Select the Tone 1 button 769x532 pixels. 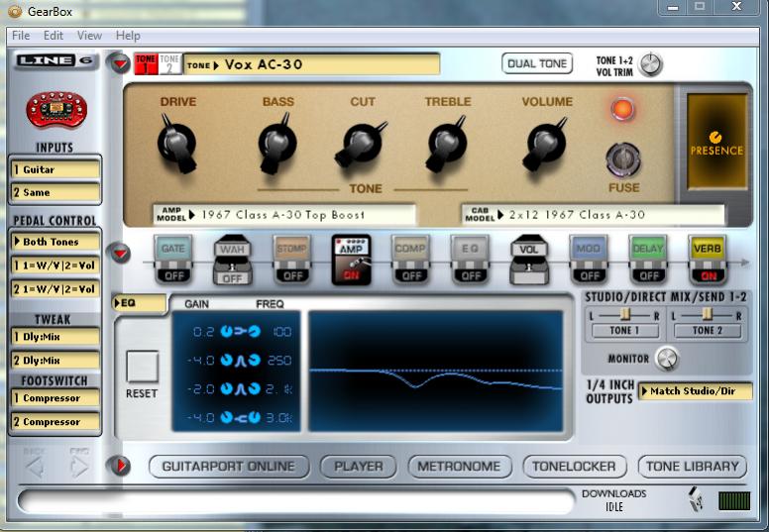[146, 64]
